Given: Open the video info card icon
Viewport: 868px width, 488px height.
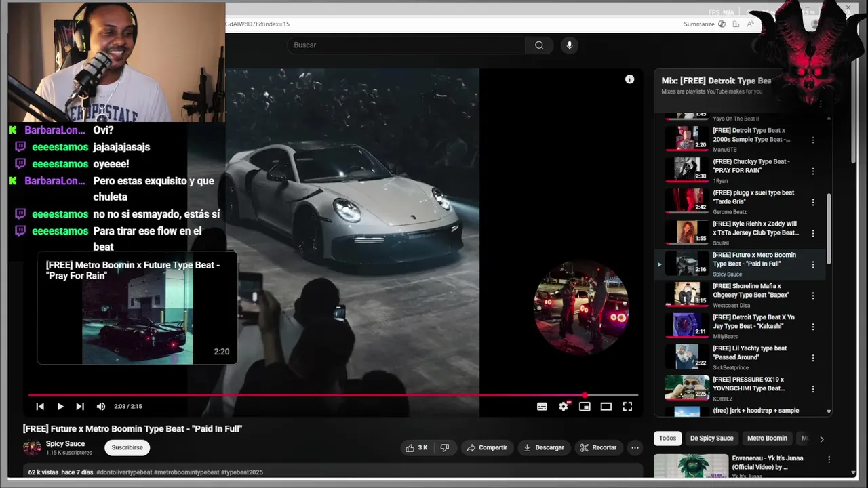Looking at the screenshot, I should 629,79.
